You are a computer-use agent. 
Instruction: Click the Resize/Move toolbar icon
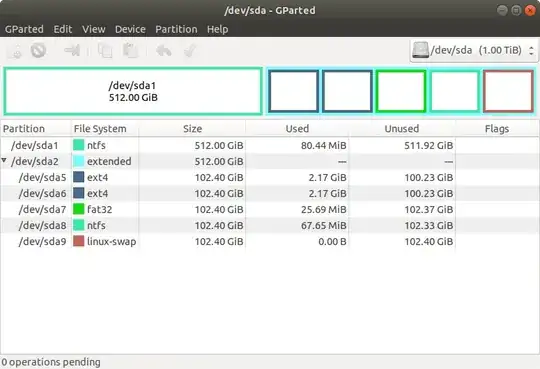(x=72, y=51)
